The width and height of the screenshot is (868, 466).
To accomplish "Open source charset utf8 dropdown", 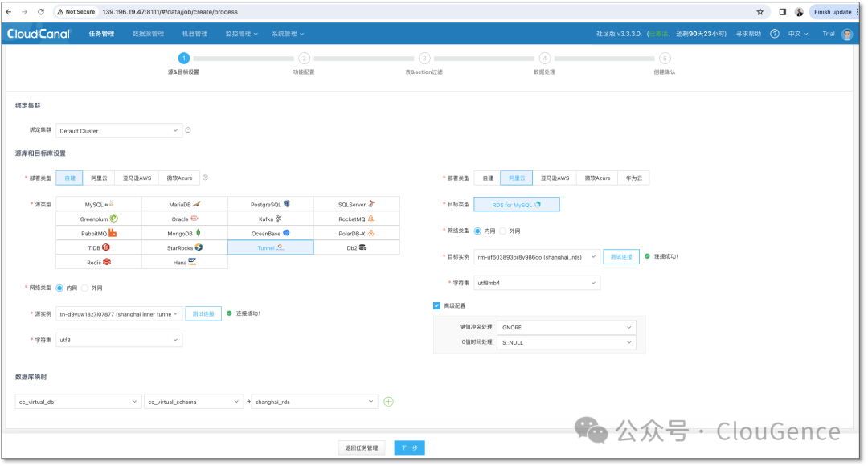I will pyautogui.click(x=119, y=340).
